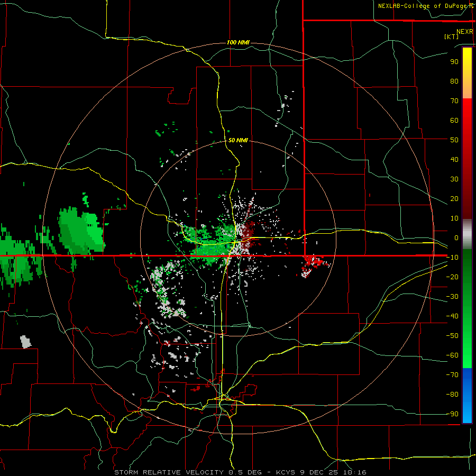Click the storm relative velocity caption at bottom

tap(240, 472)
